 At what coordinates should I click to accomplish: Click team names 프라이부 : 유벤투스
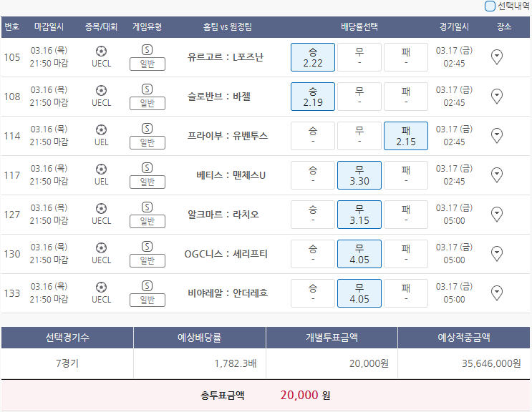228,135
